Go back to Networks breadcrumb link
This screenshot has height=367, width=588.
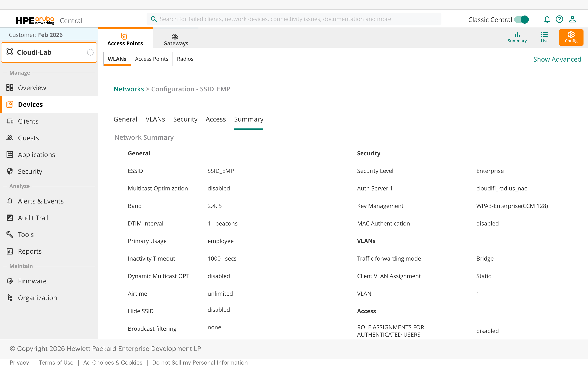coord(129,89)
